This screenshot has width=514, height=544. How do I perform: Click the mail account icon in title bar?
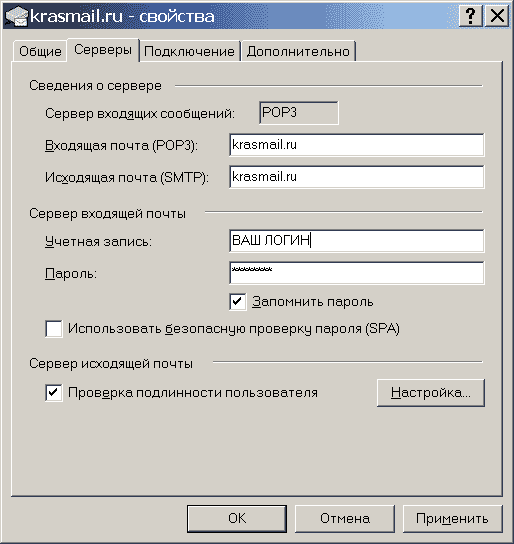click(16, 16)
